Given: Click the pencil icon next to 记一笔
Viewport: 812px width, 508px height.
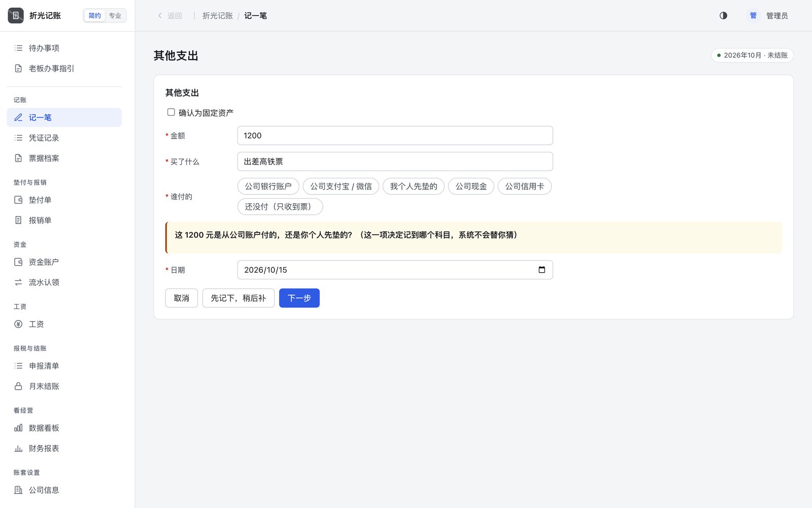Looking at the screenshot, I should pyautogui.click(x=18, y=117).
